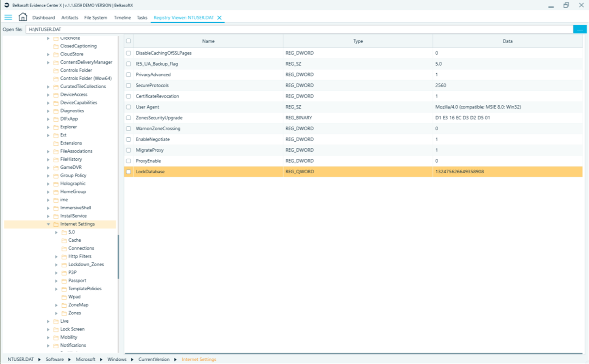Sort by the Type column header
This screenshot has height=364, width=589.
tap(358, 41)
